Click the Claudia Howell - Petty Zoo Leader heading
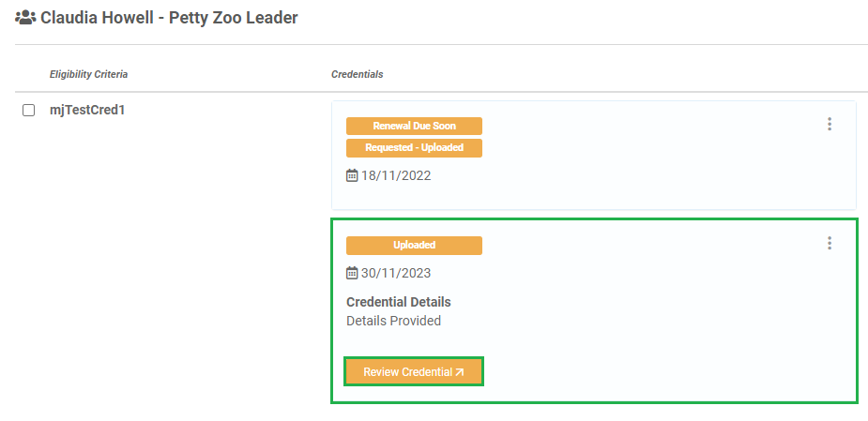The width and height of the screenshot is (868, 421). (x=170, y=18)
